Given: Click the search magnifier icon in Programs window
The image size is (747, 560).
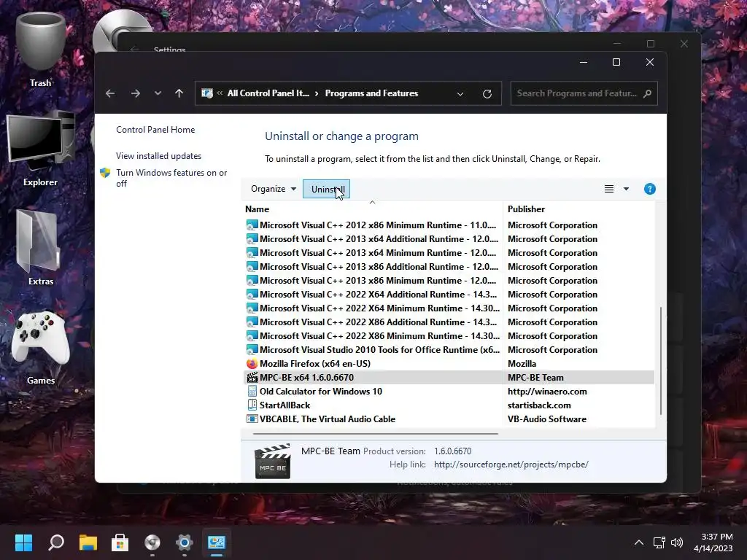Looking at the screenshot, I should click(647, 93).
